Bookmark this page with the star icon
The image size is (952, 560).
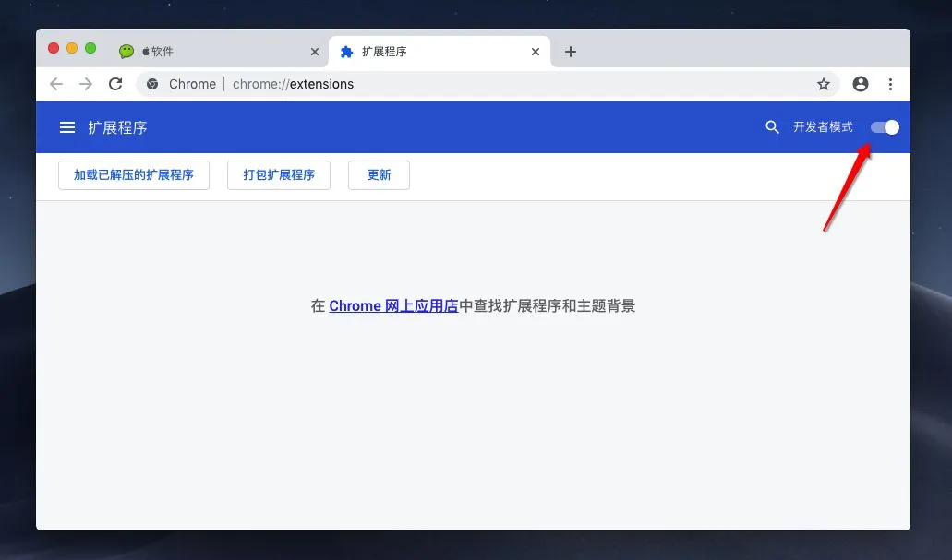coord(824,84)
